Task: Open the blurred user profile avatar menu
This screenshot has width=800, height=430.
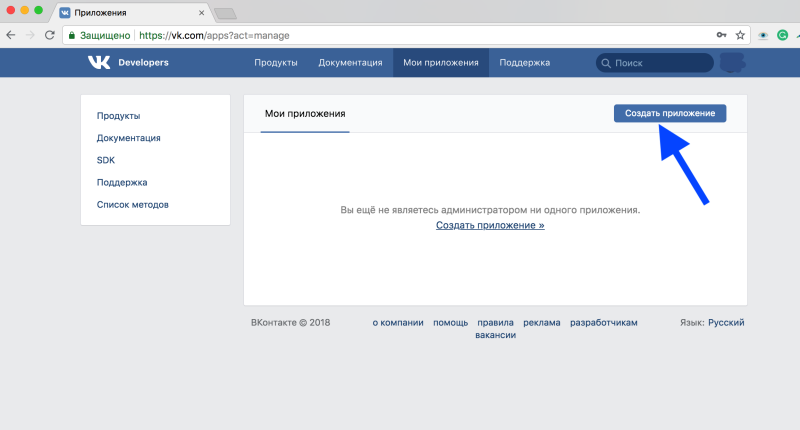Action: 733,63
